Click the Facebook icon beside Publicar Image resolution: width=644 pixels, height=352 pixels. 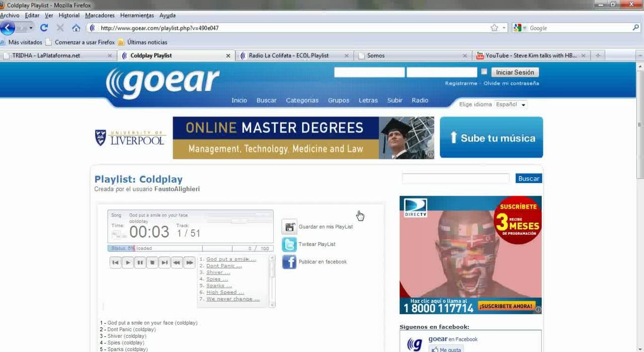tap(289, 261)
